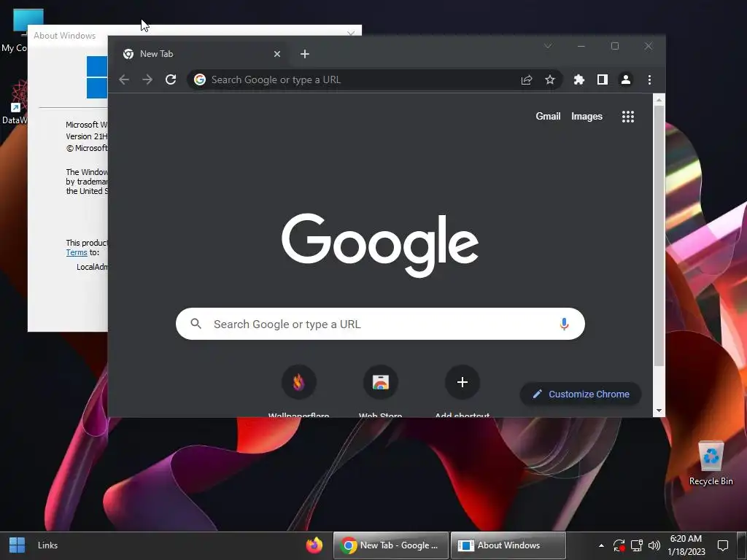The width and height of the screenshot is (747, 560).
Task: Click the scrollbar up arrow in Chrome
Action: coord(659,99)
